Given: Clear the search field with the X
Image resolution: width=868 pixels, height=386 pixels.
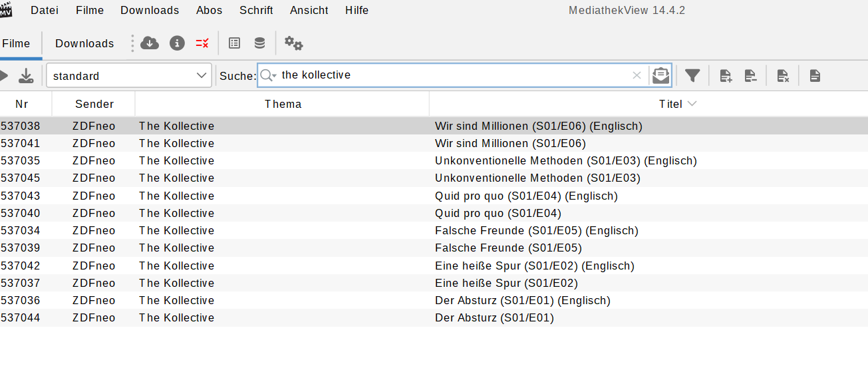Looking at the screenshot, I should pos(637,76).
